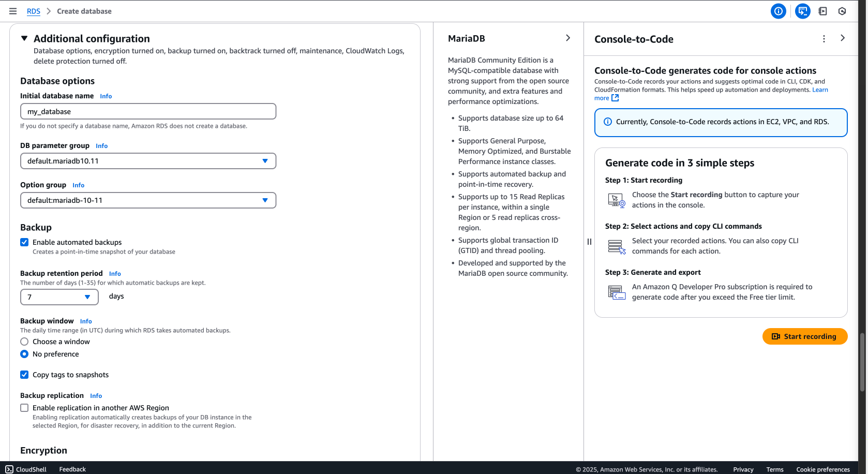Click the Create database breadcrumb text
The width and height of the screenshot is (868, 474).
84,11
